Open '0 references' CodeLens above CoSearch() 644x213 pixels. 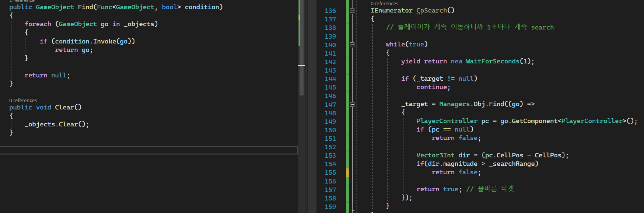point(384,3)
